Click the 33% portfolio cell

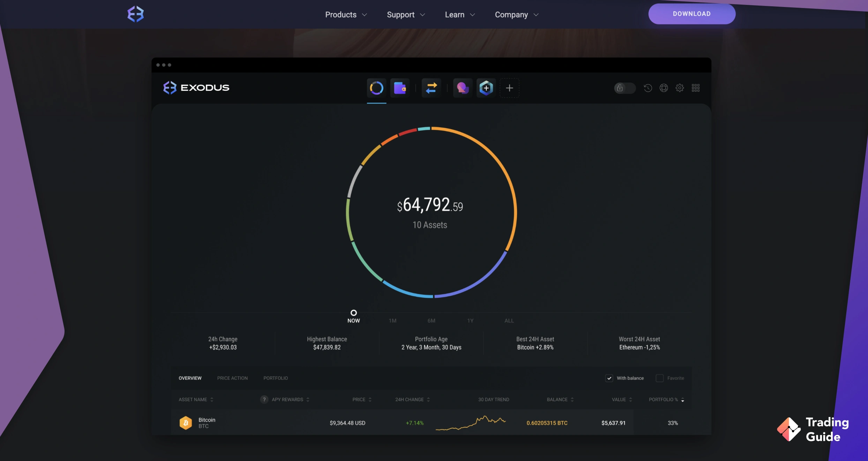pyautogui.click(x=673, y=423)
